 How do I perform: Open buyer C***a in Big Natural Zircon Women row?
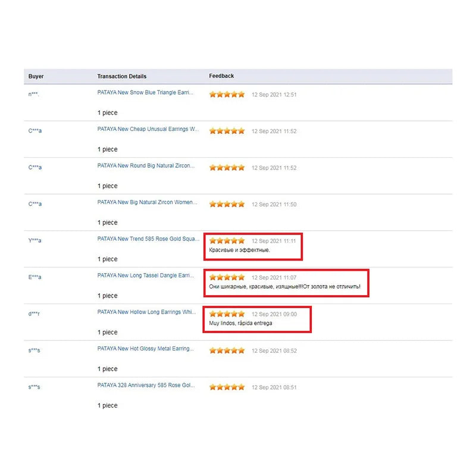pyautogui.click(x=35, y=204)
